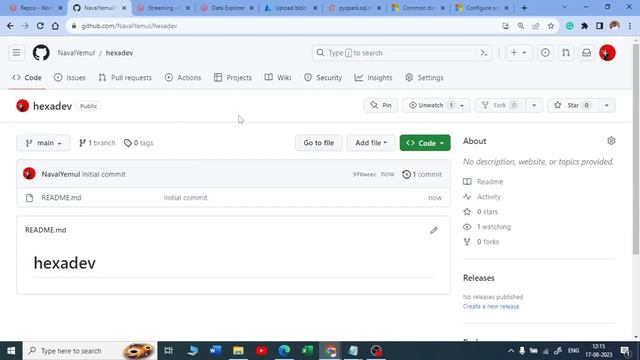The width and height of the screenshot is (640, 360).
Task: Click the Windows taskbar search box
Action: point(90,351)
